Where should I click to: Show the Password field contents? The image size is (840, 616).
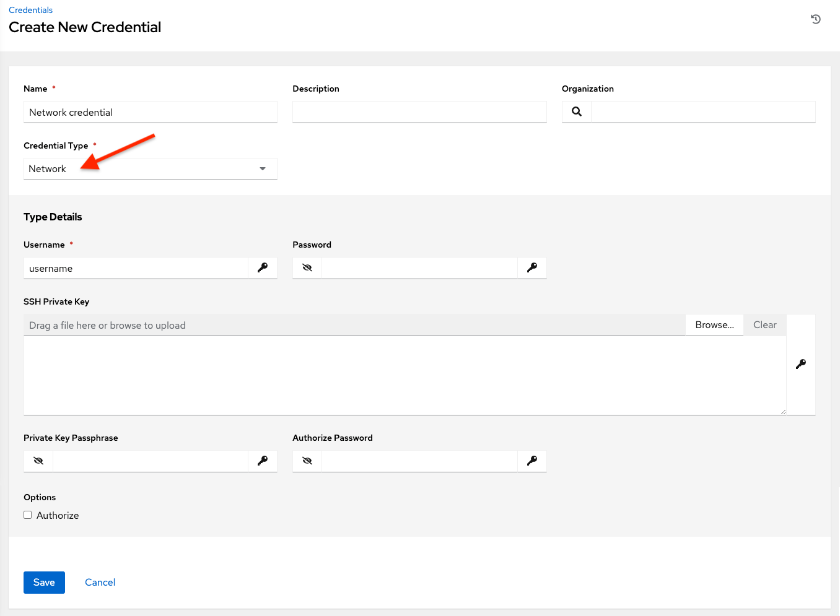click(x=307, y=267)
